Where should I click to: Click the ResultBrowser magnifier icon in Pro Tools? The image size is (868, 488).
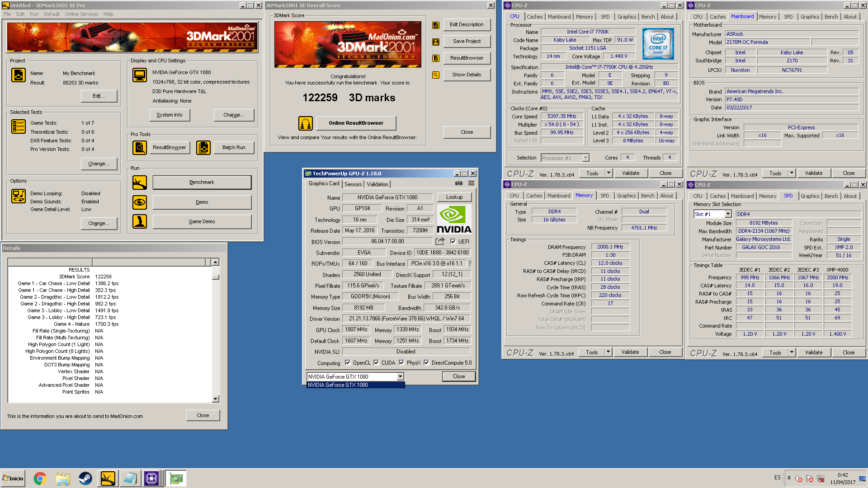[140, 148]
